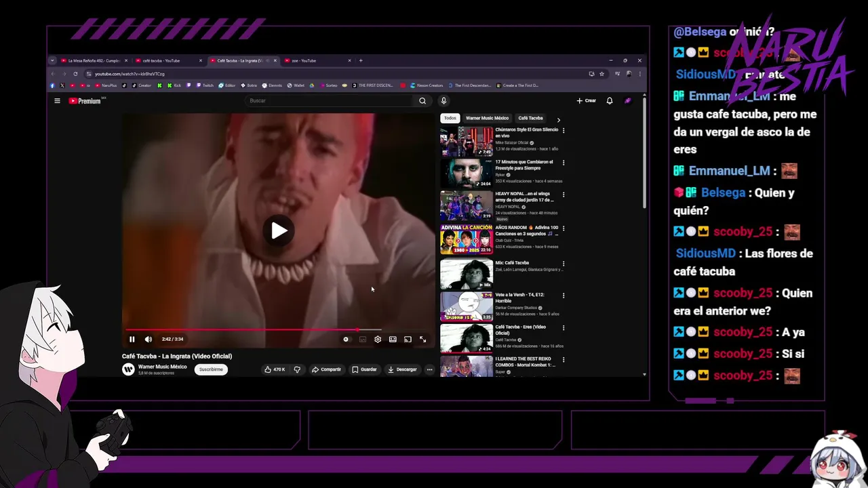Click the search magnifier button
The width and height of the screenshot is (868, 488).
(x=422, y=101)
